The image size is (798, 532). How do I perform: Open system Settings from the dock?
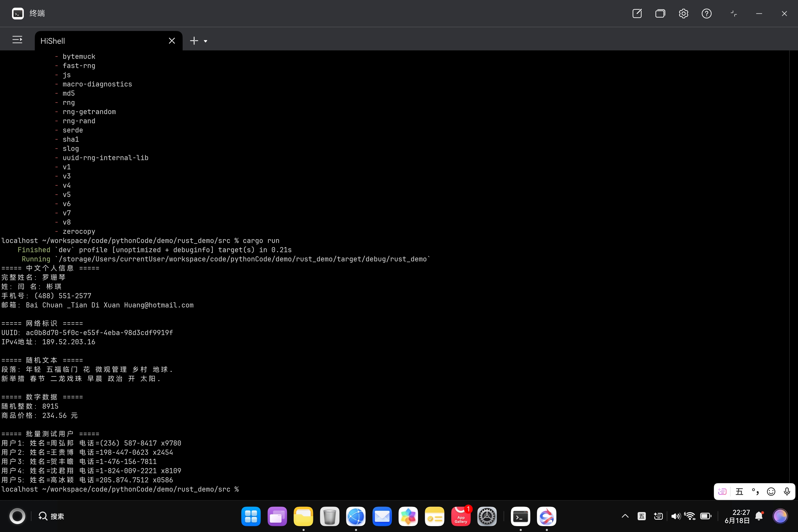487,516
